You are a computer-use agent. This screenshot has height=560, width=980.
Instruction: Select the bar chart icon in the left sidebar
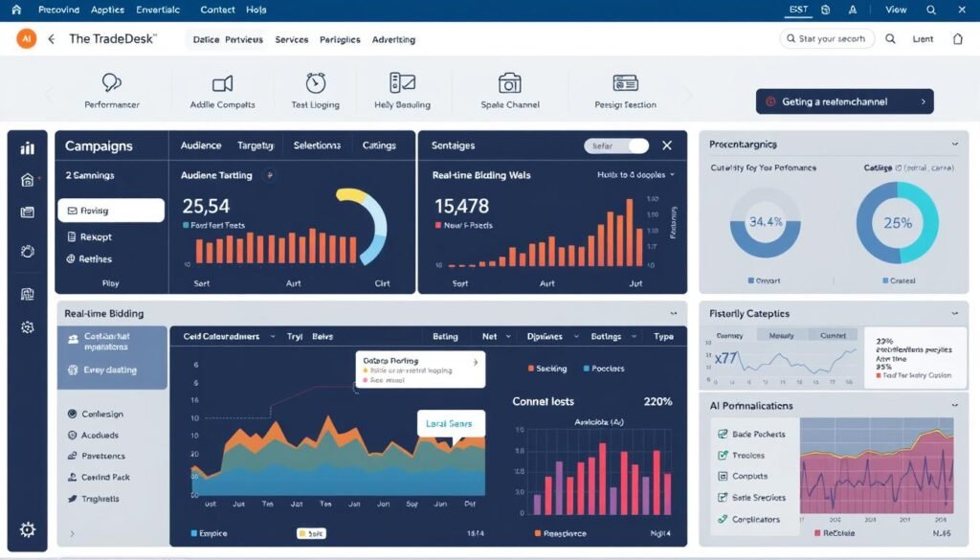click(26, 150)
